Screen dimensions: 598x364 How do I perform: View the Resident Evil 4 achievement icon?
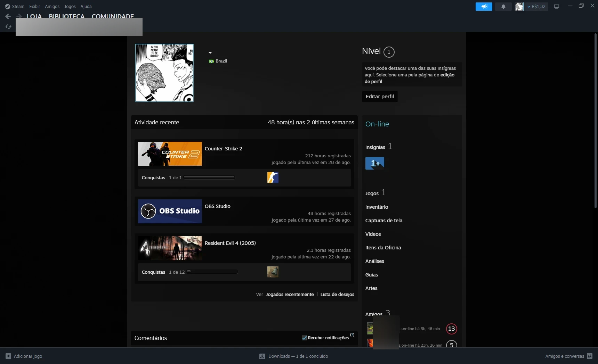coord(273,272)
